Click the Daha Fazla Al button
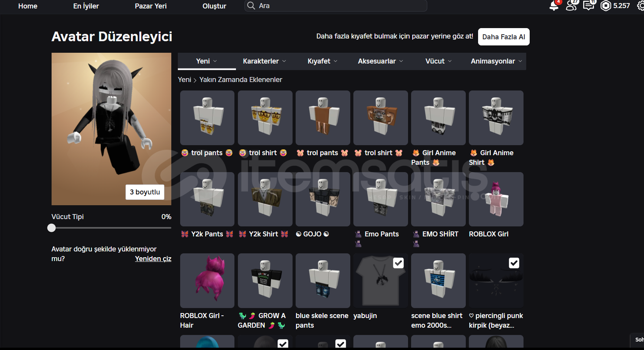The height and width of the screenshot is (350, 644). tap(503, 37)
